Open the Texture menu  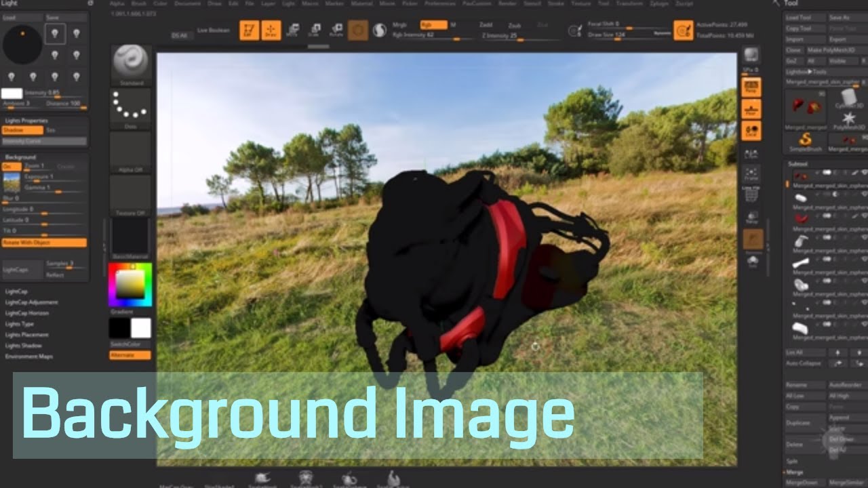[x=581, y=3]
